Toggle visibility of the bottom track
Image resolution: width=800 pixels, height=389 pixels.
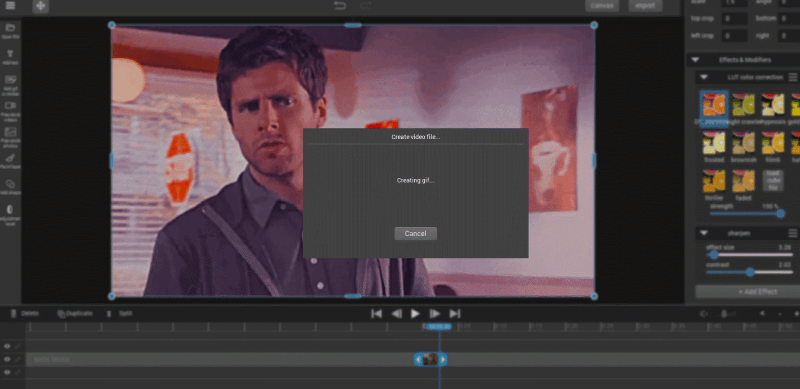click(7, 373)
